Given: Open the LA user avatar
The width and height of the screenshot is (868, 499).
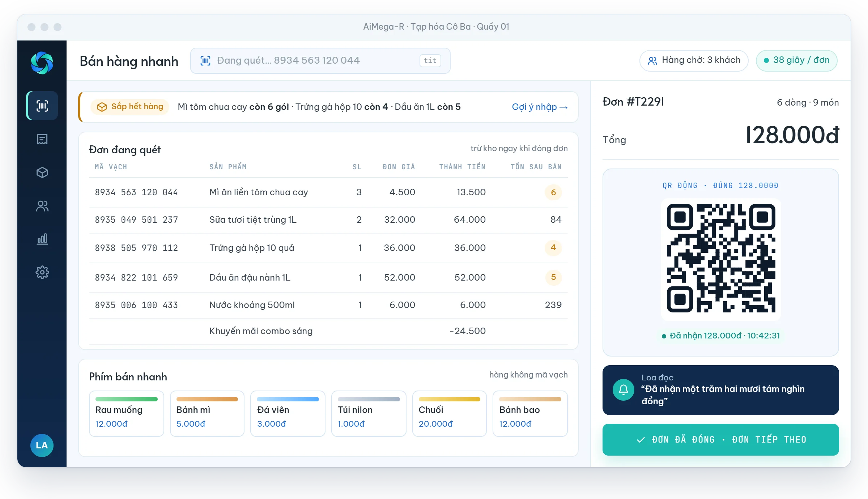Looking at the screenshot, I should click(42, 445).
